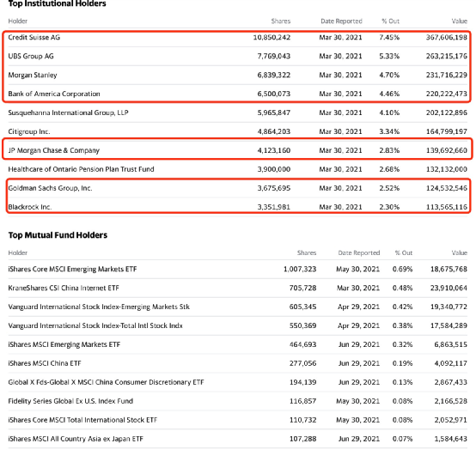Screen dimensions: 476x462
Task: Open JP Morgan Chase & Company
Action: pos(54,150)
